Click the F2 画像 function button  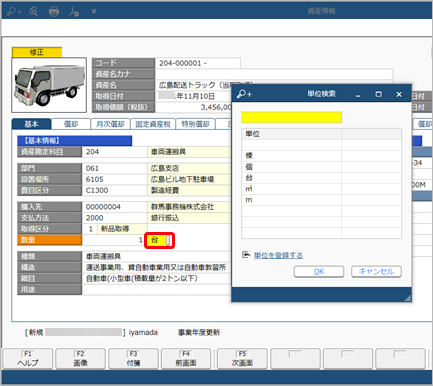(80, 359)
